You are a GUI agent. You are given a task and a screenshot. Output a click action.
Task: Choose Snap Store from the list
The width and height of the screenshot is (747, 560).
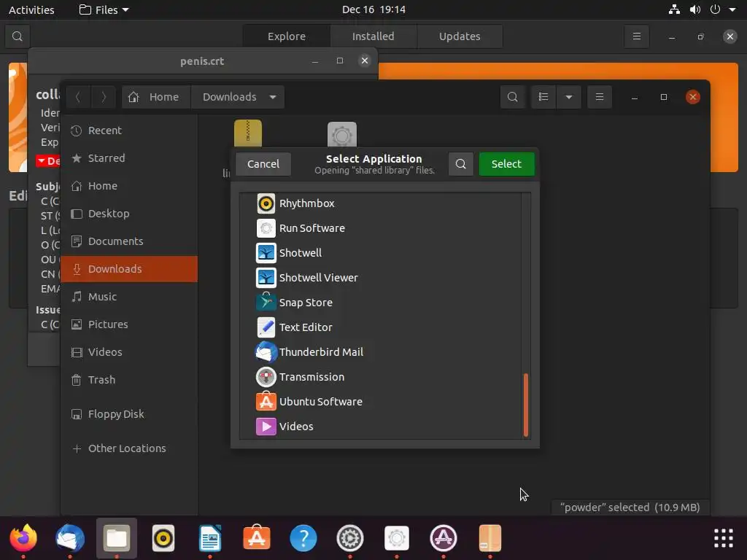click(x=380, y=303)
